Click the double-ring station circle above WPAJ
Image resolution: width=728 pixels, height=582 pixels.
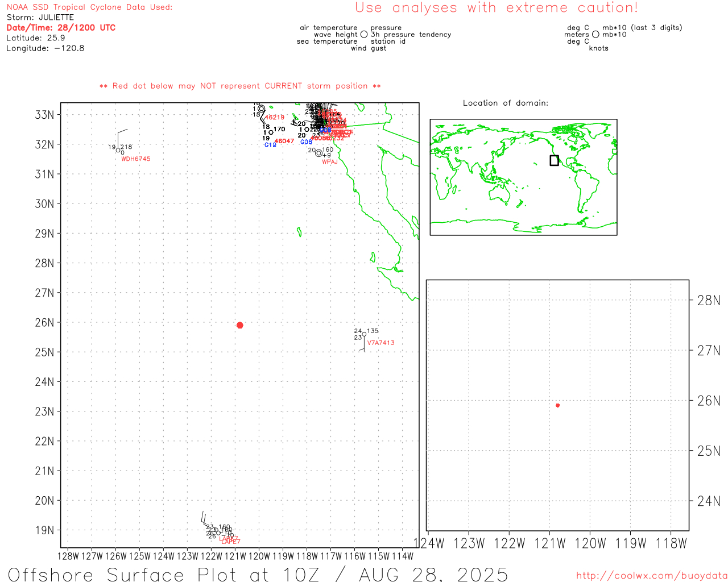(318, 153)
